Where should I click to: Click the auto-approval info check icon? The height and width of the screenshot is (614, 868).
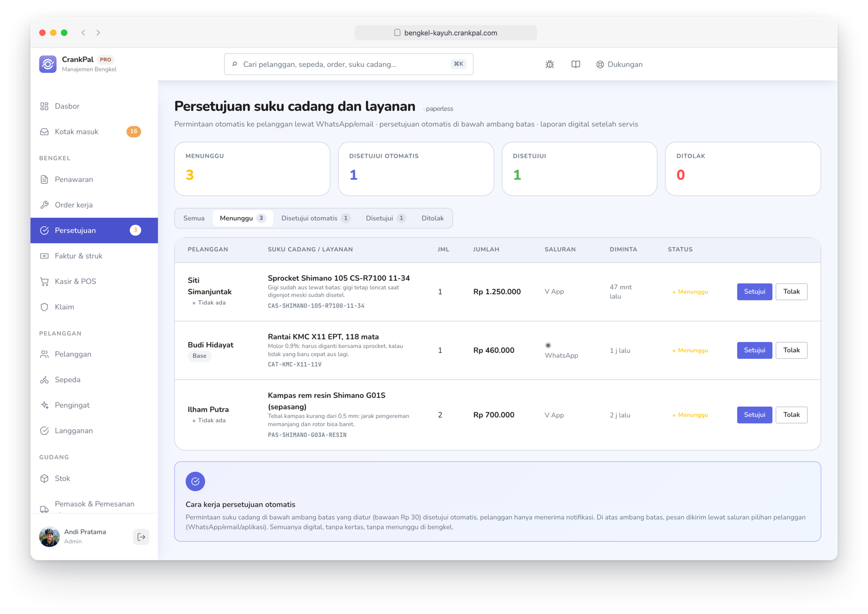coord(195,482)
